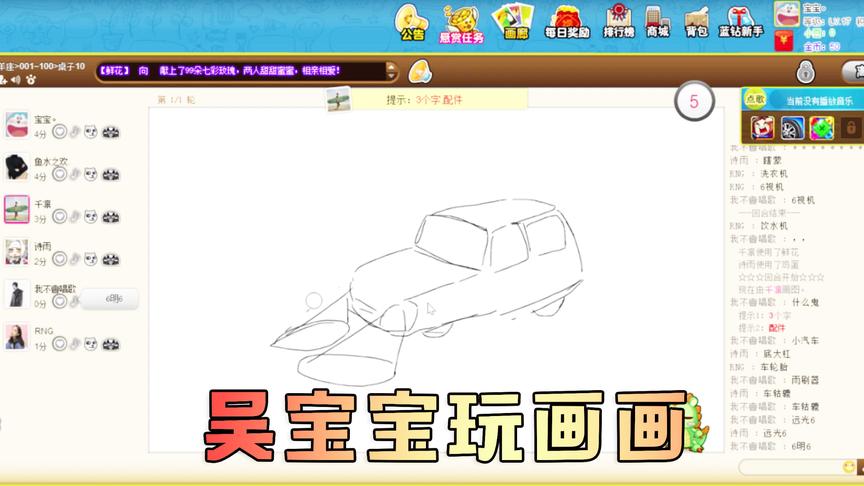This screenshot has width=864, height=486.
Task: Click the crown icon in 千禀's row
Action: (111, 217)
